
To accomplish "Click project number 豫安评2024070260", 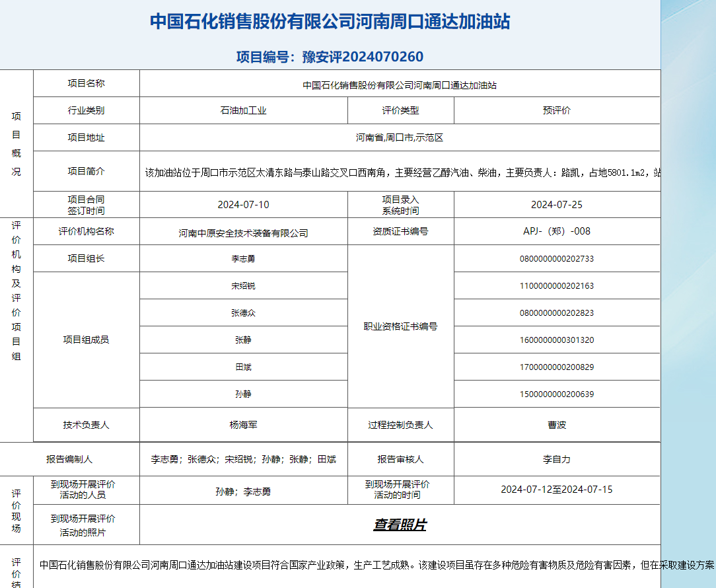I will point(363,57).
